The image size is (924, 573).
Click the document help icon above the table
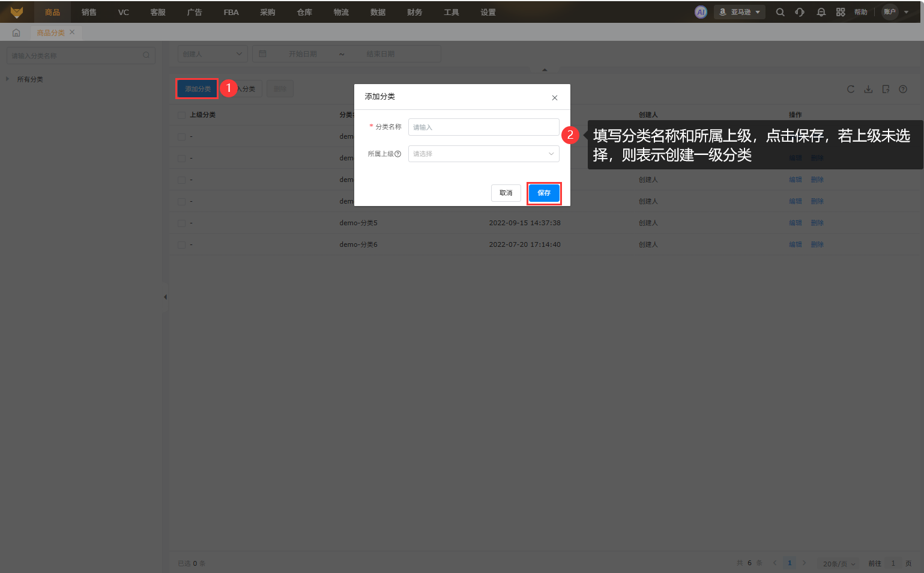886,89
